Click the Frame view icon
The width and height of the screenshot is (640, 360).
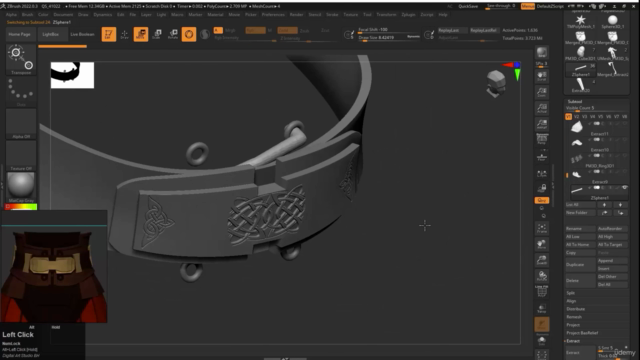pyautogui.click(x=542, y=229)
